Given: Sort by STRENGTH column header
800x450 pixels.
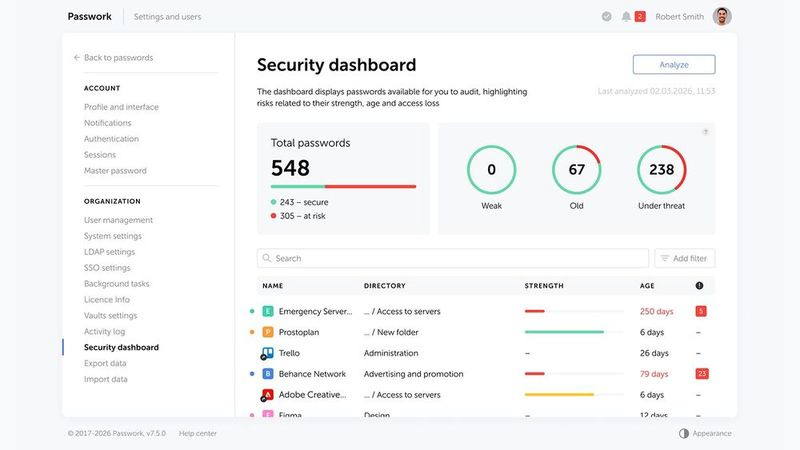Looking at the screenshot, I should coord(544,286).
